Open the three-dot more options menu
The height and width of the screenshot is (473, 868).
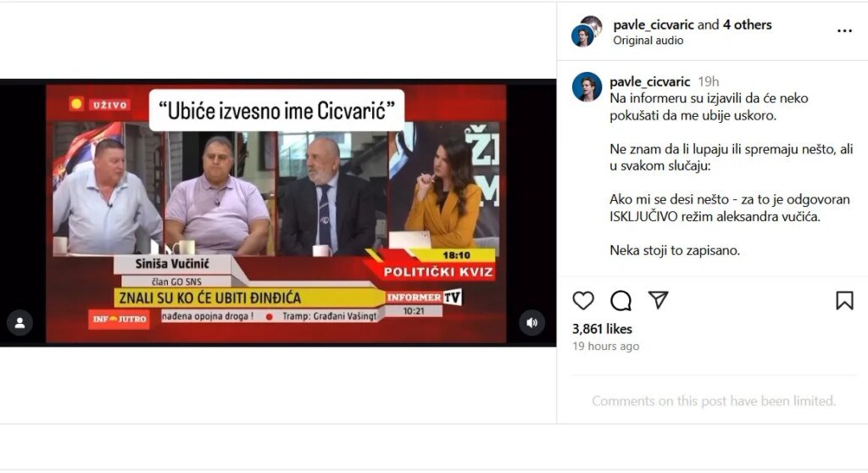point(844,31)
